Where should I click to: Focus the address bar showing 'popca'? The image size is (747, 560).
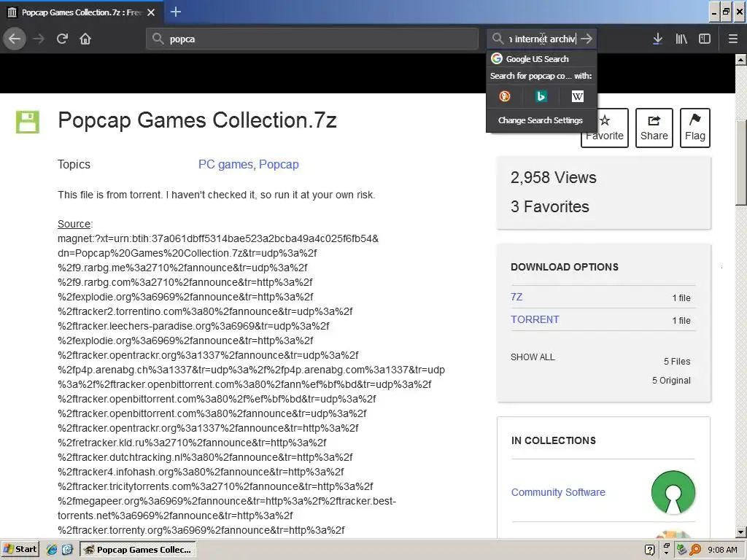[312, 39]
